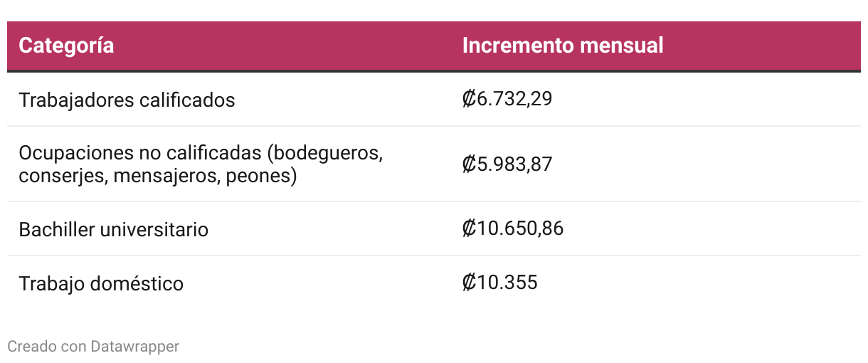868x363 pixels.
Task: Click the 5.983,87 amount digits
Action: click(514, 164)
